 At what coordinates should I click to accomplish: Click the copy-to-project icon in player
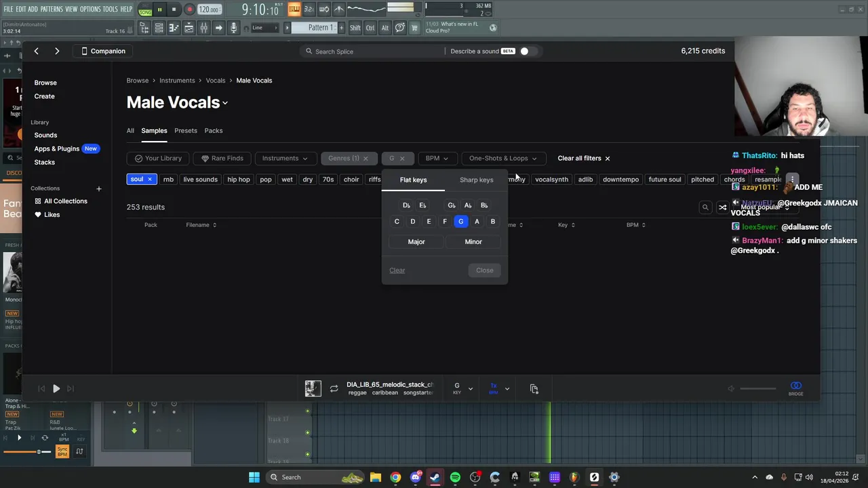[534, 389]
